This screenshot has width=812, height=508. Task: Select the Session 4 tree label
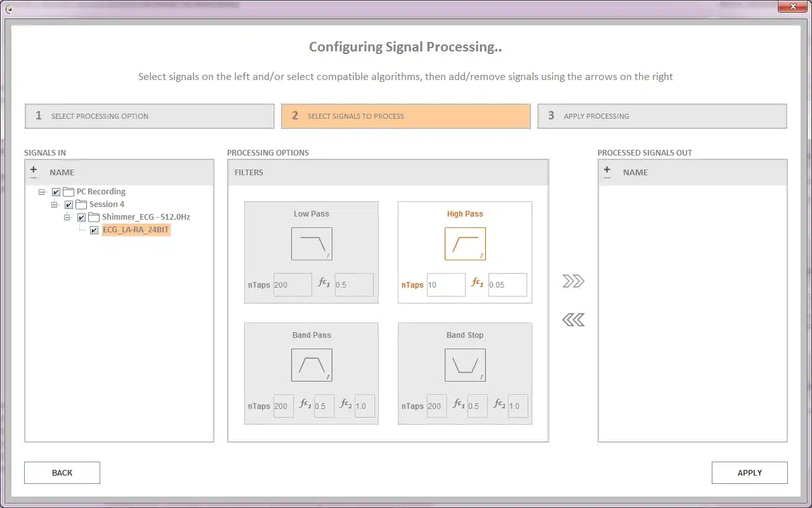tap(107, 204)
